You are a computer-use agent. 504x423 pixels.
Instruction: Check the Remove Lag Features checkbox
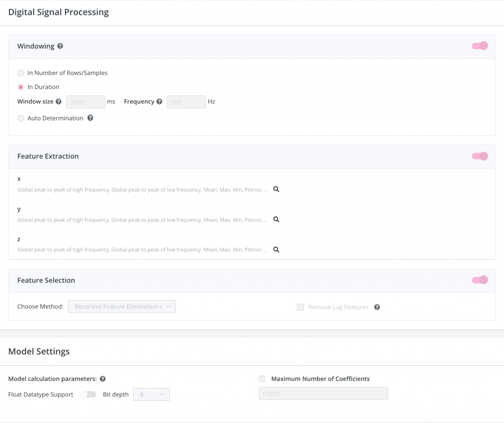pos(300,307)
